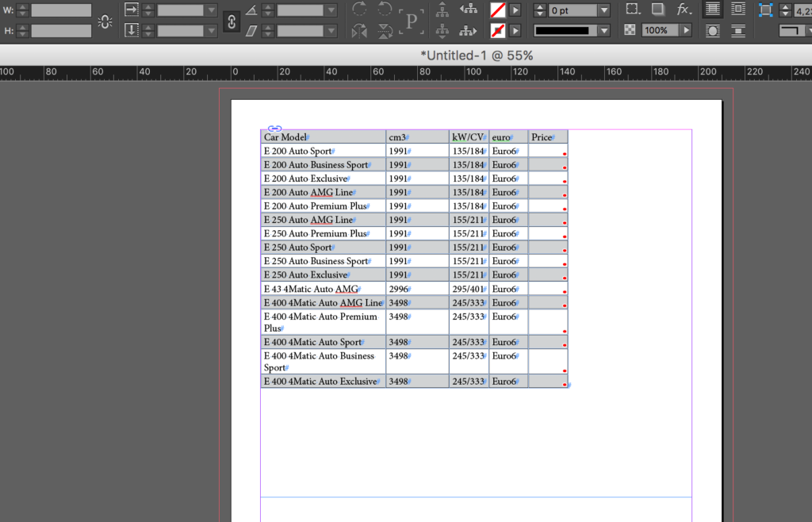Screen dimensions: 812x522
Task: Click the *Untitled-1 @ 55% document tab
Action: (477, 56)
